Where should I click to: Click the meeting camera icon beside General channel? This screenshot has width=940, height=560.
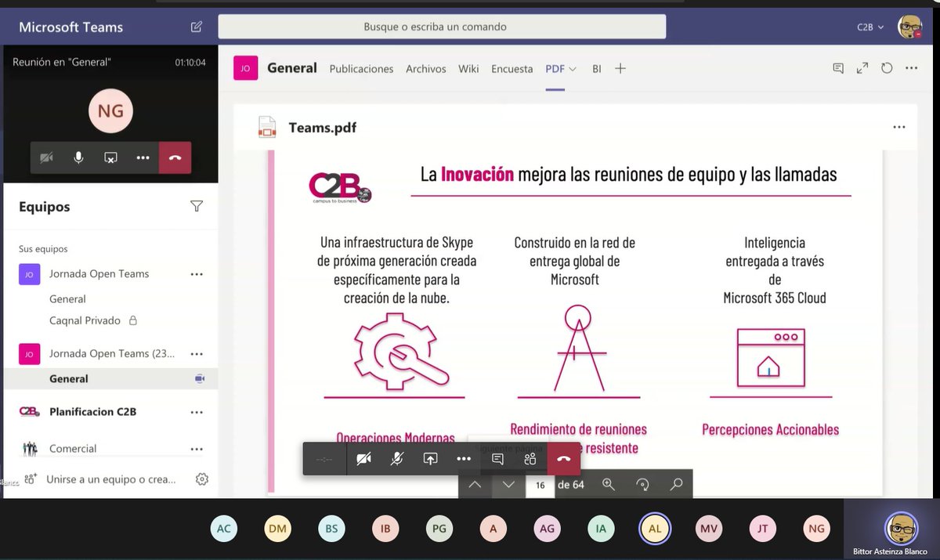[x=200, y=379]
